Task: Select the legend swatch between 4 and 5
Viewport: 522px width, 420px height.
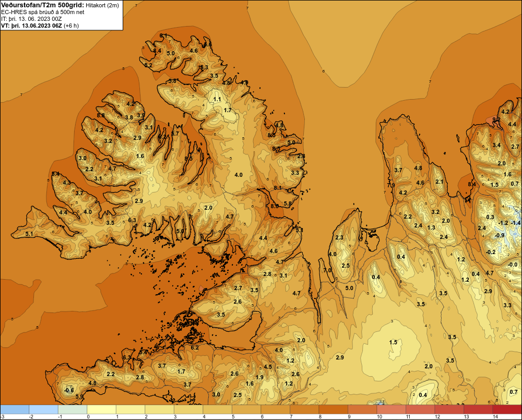Action: pyautogui.click(x=217, y=410)
